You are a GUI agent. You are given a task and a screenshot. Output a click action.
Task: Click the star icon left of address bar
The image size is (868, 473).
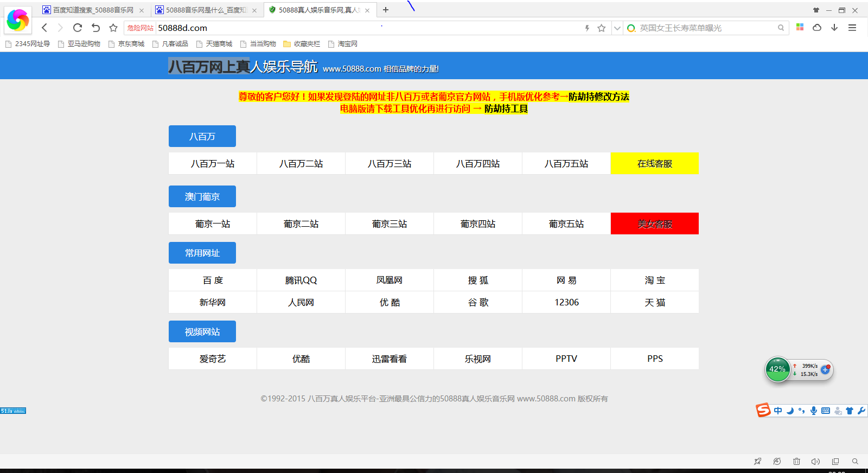pos(113,28)
